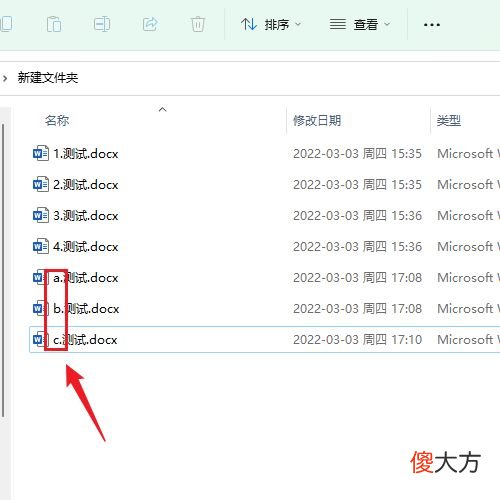Click the Microsoft type cell of b.测试.docx
500x500 pixels.
point(468,309)
